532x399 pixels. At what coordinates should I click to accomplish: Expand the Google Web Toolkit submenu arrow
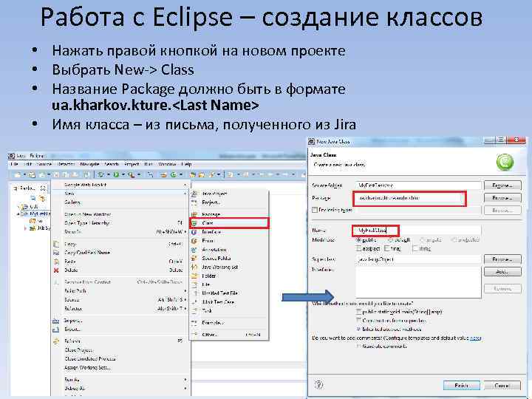click(185, 185)
